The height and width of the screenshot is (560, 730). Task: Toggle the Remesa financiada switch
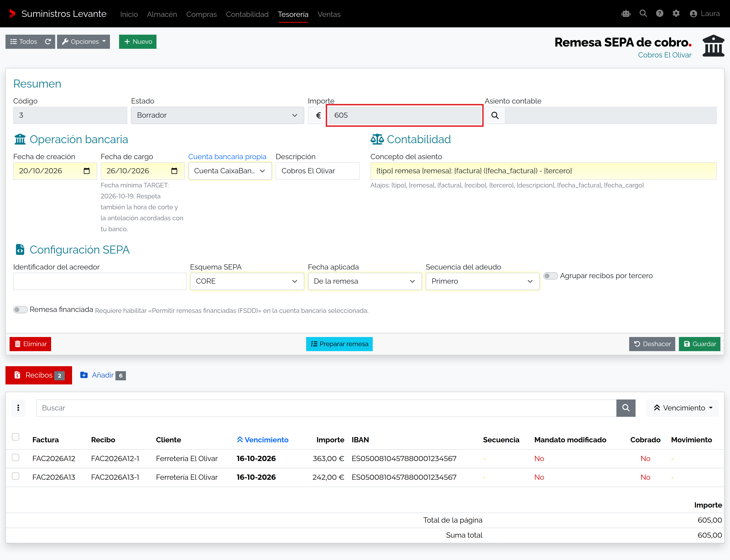click(x=20, y=310)
